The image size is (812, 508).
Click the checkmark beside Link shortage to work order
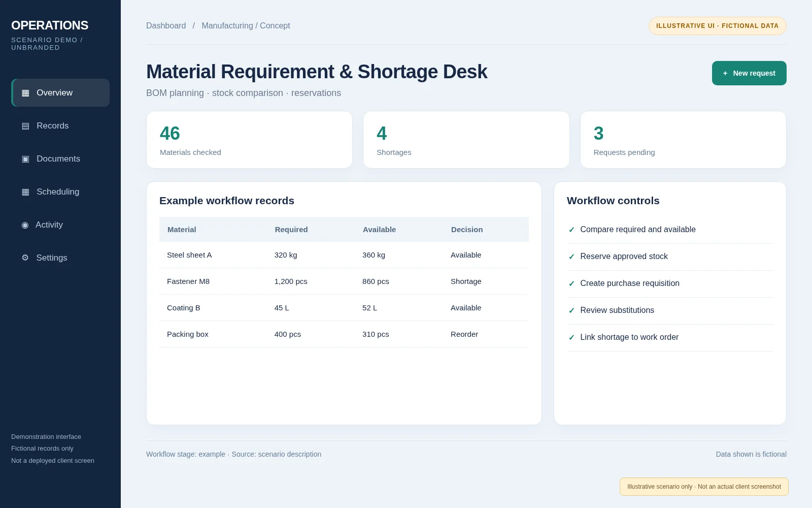tap(571, 337)
